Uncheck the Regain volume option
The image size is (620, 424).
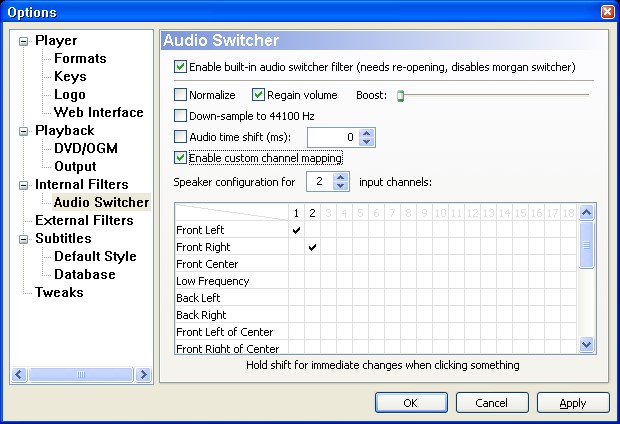click(258, 95)
